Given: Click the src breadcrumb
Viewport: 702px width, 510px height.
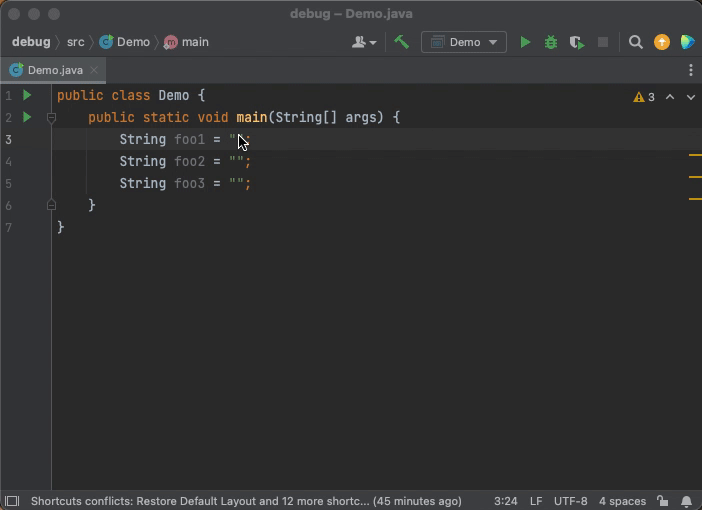Looking at the screenshot, I should tap(76, 42).
